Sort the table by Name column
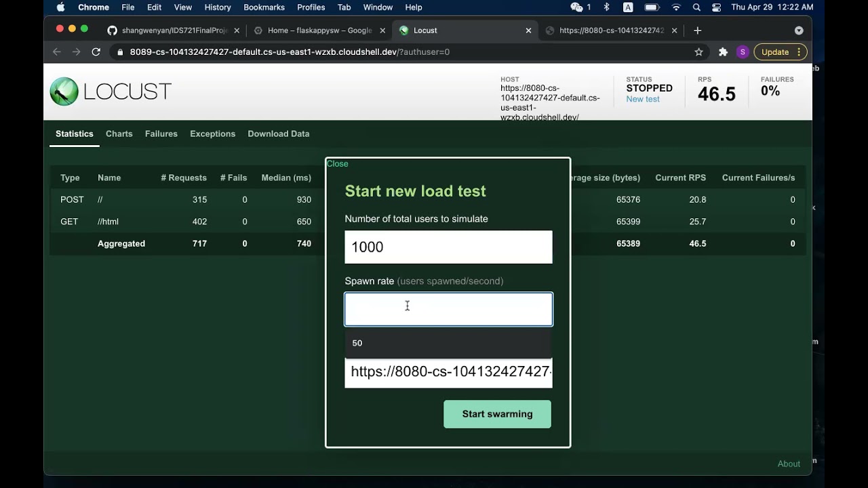Image resolution: width=868 pixels, height=488 pixels. point(109,178)
